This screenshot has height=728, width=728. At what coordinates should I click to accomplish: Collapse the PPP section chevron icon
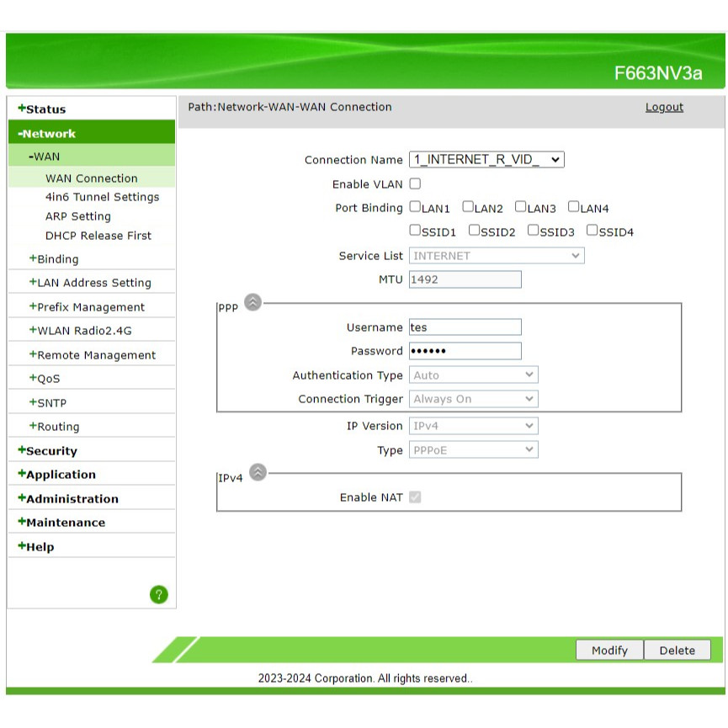(x=252, y=303)
